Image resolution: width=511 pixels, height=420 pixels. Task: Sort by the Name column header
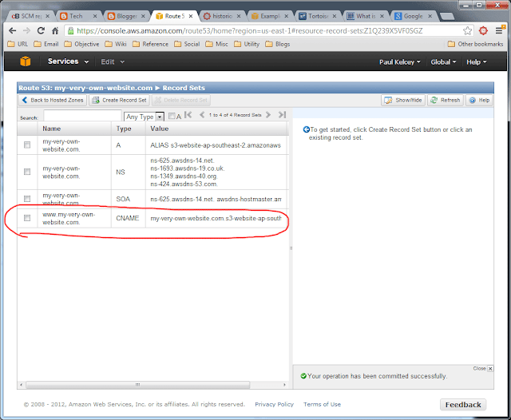(74, 129)
